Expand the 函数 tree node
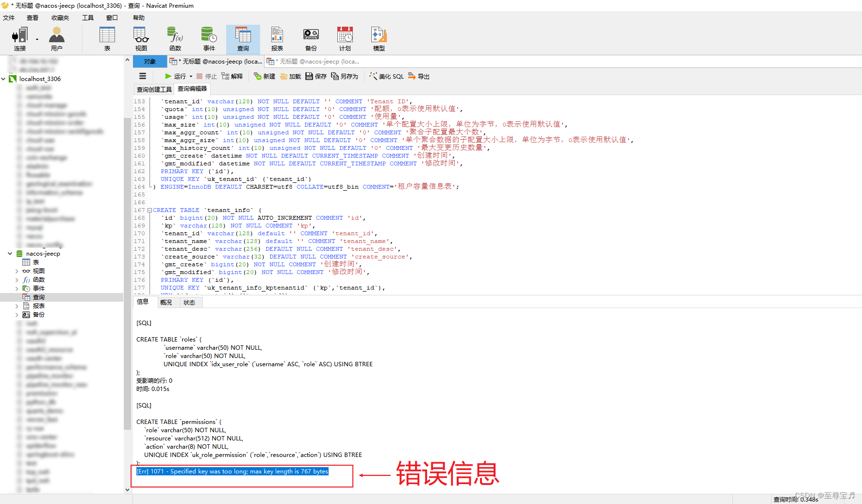This screenshot has height=504, width=862. tap(17, 280)
